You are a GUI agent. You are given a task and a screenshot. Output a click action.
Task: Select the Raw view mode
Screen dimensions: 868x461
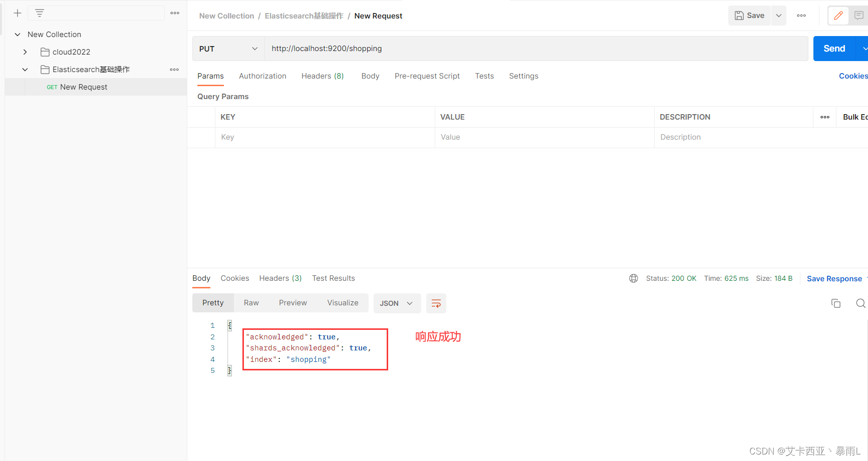tap(251, 303)
